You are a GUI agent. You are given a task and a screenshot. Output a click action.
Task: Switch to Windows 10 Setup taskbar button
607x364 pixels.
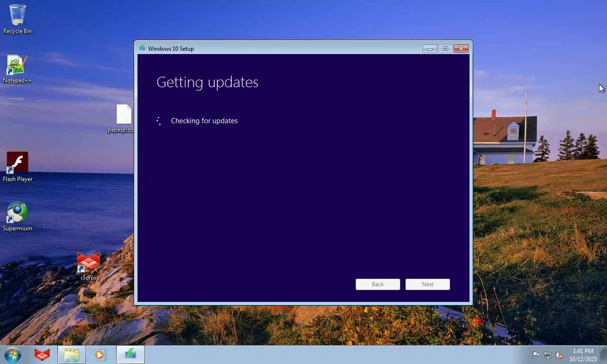tap(130, 355)
